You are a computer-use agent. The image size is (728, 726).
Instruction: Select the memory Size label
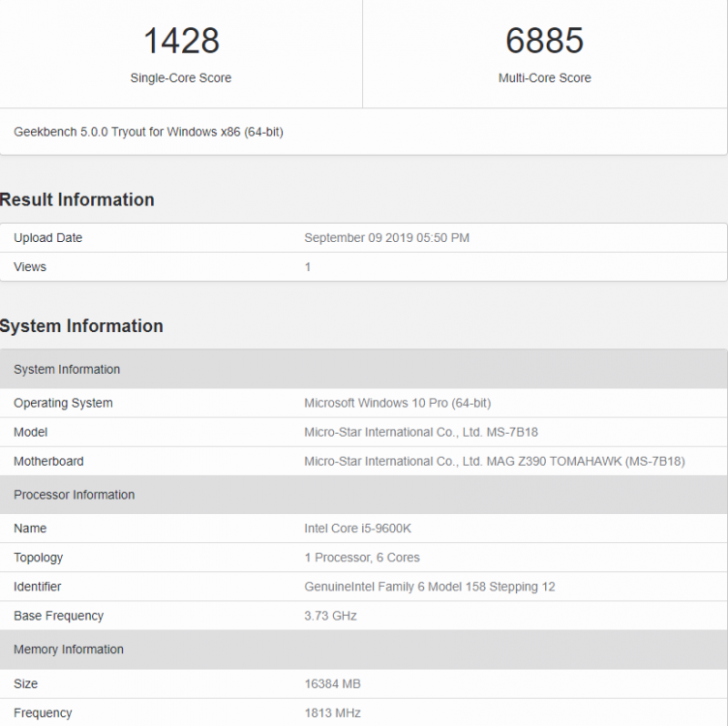click(25, 683)
